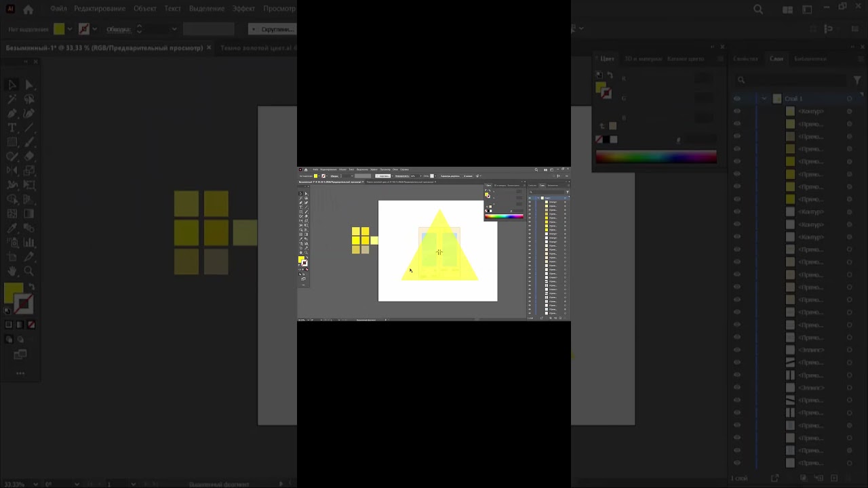Toggle eye of topmost <Контур> row, large Layers panel
This screenshot has height=488, width=868.
pyautogui.click(x=737, y=111)
